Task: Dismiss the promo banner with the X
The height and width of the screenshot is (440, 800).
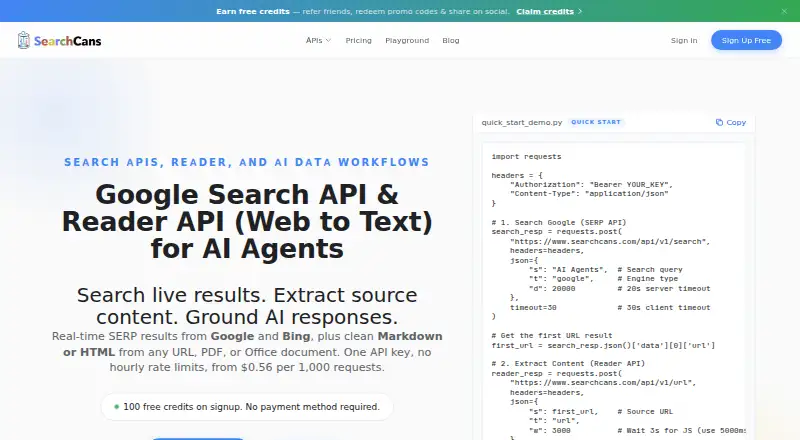Action: pos(784,11)
